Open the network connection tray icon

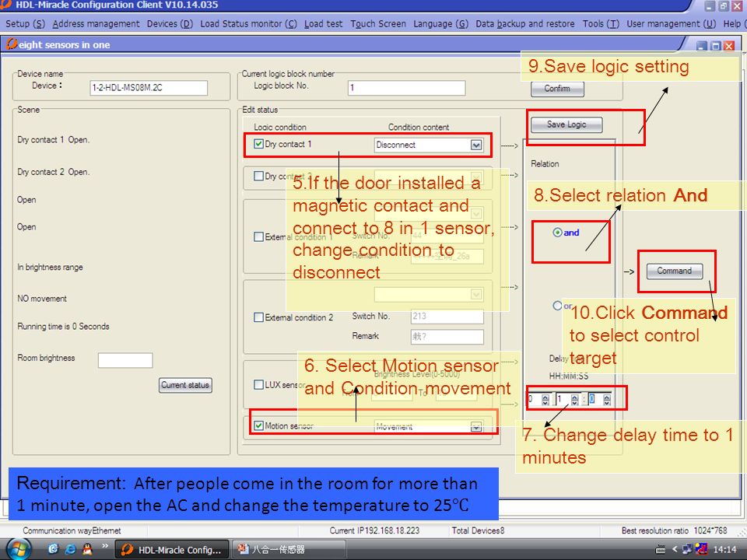687,550
